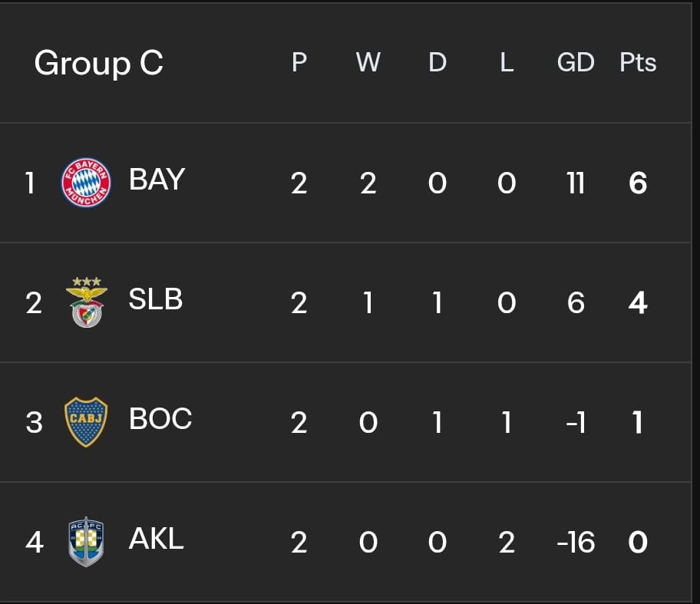Open the SLB team name
The image size is (700, 604).
pos(156,299)
